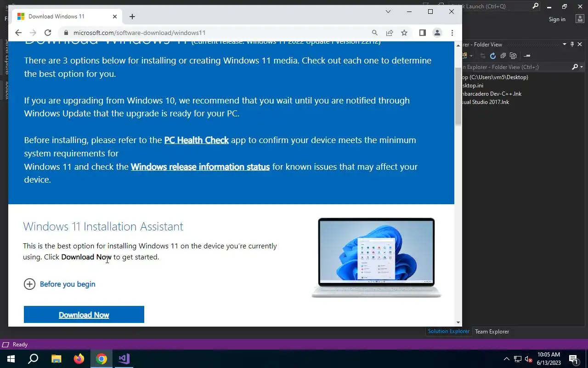The image size is (588, 368).
Task: Open the Chrome profile avatar
Action: pos(437,33)
